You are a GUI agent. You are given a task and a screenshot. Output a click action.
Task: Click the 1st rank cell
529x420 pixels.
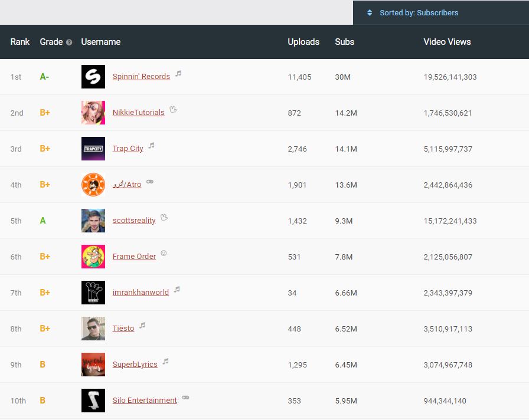pyautogui.click(x=16, y=77)
